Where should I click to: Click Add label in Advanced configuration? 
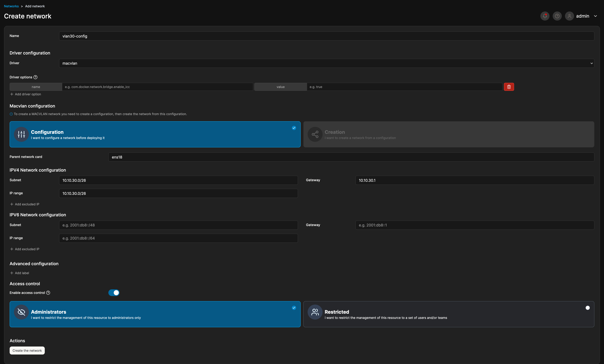point(19,273)
